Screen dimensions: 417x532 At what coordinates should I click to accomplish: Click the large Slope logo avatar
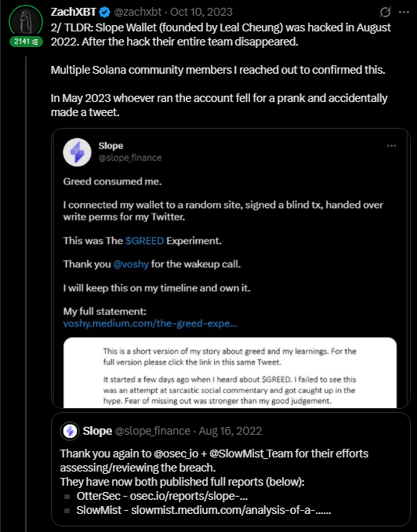(78, 152)
